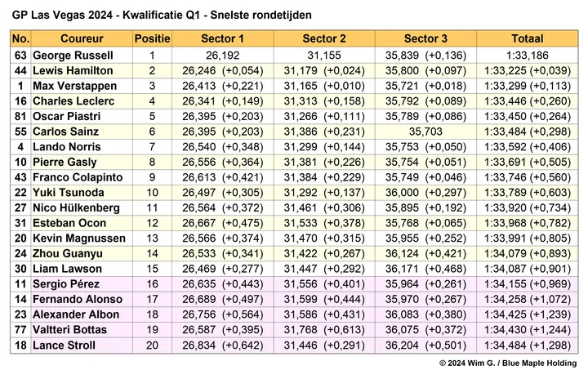Select Valtteri Bottas's Sector 2 time
Screen dimensions: 588x370
(x=323, y=330)
